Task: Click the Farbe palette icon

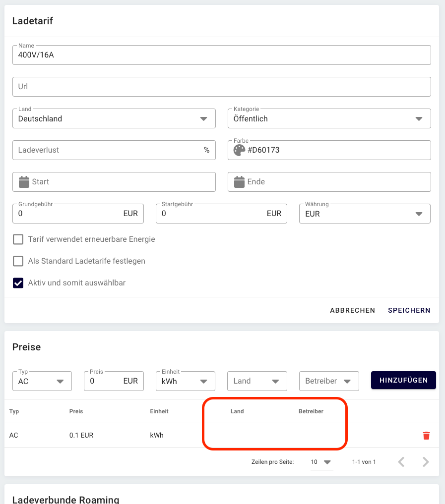Action: 239,150
